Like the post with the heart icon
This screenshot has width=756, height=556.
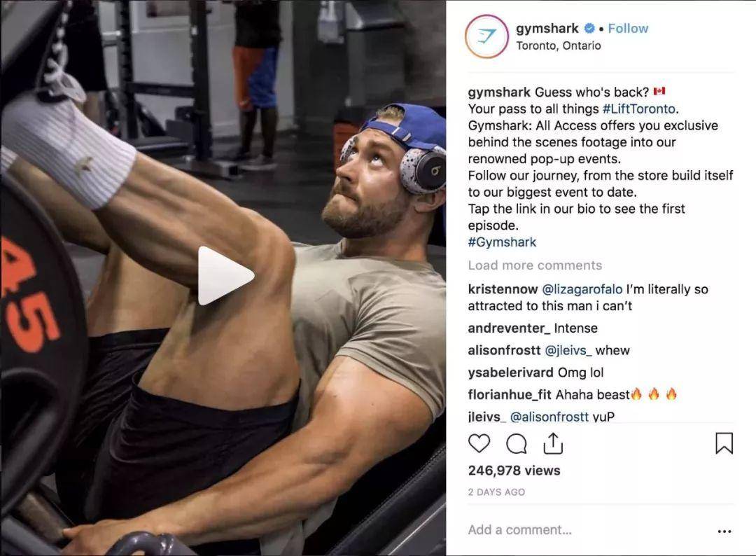tap(479, 444)
